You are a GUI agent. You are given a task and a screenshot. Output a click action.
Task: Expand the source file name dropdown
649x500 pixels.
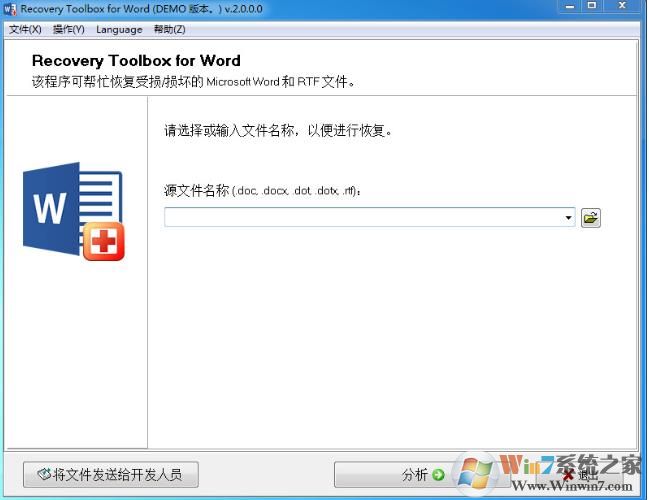(x=568, y=218)
